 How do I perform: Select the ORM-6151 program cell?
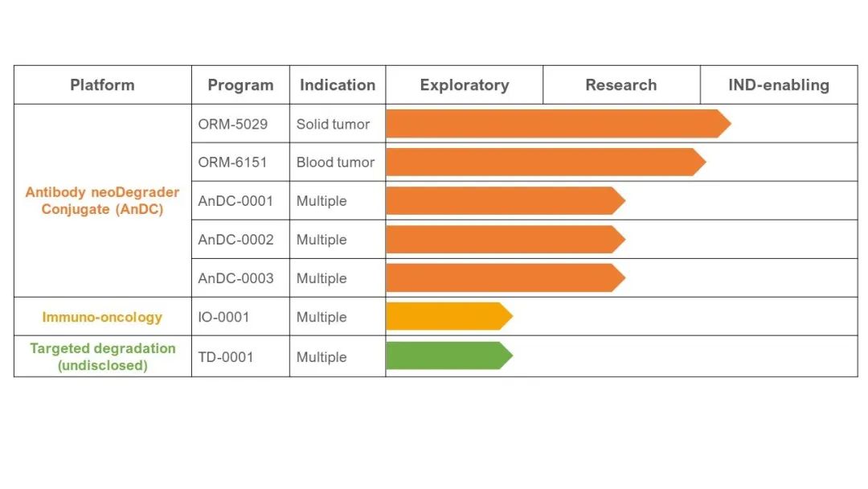click(240, 162)
